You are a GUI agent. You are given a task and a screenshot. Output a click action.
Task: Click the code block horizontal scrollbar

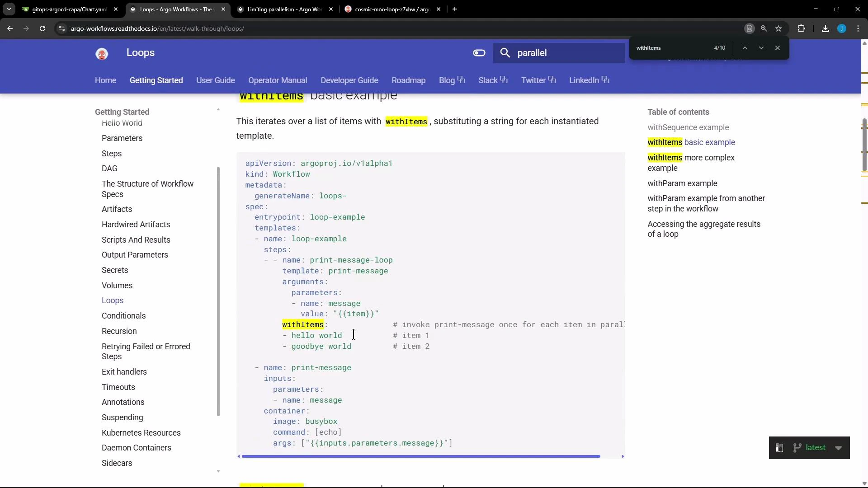click(421, 456)
